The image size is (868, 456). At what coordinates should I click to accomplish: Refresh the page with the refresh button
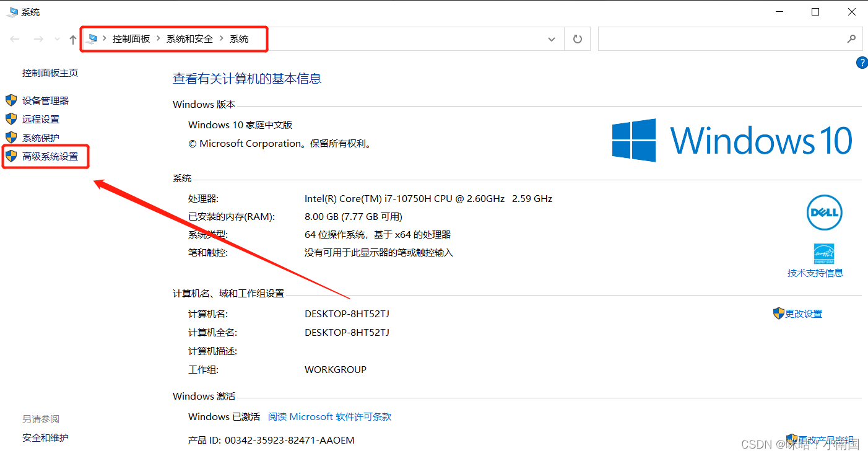578,39
